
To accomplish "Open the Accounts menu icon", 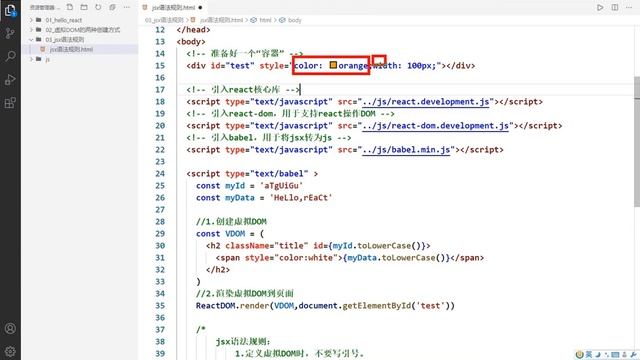I will tap(10, 328).
